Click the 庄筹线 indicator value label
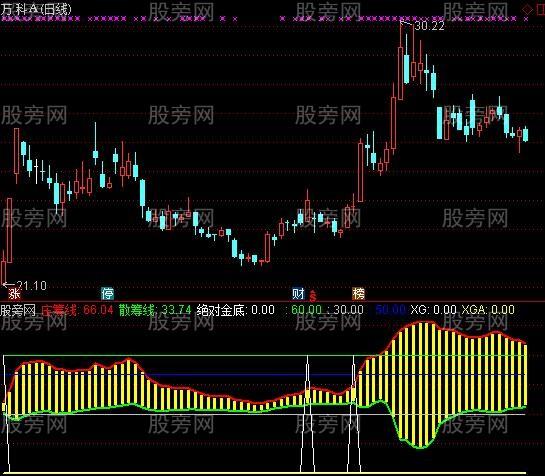The width and height of the screenshot is (545, 476). click(78, 310)
